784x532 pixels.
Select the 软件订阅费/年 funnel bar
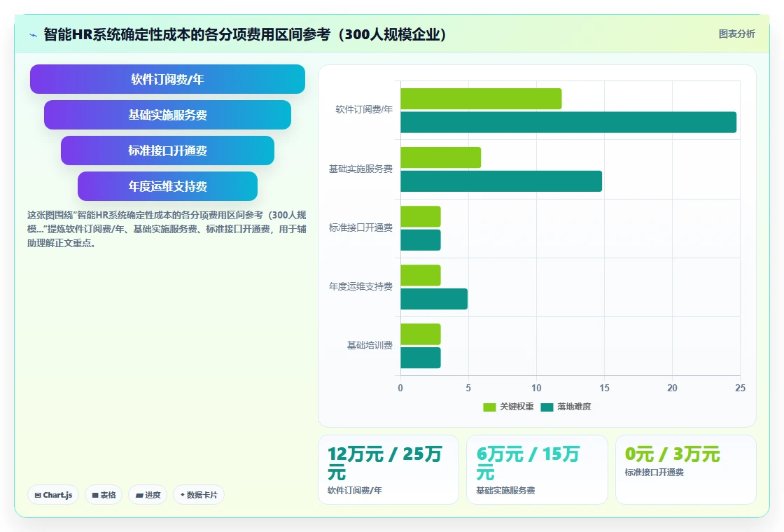(167, 79)
